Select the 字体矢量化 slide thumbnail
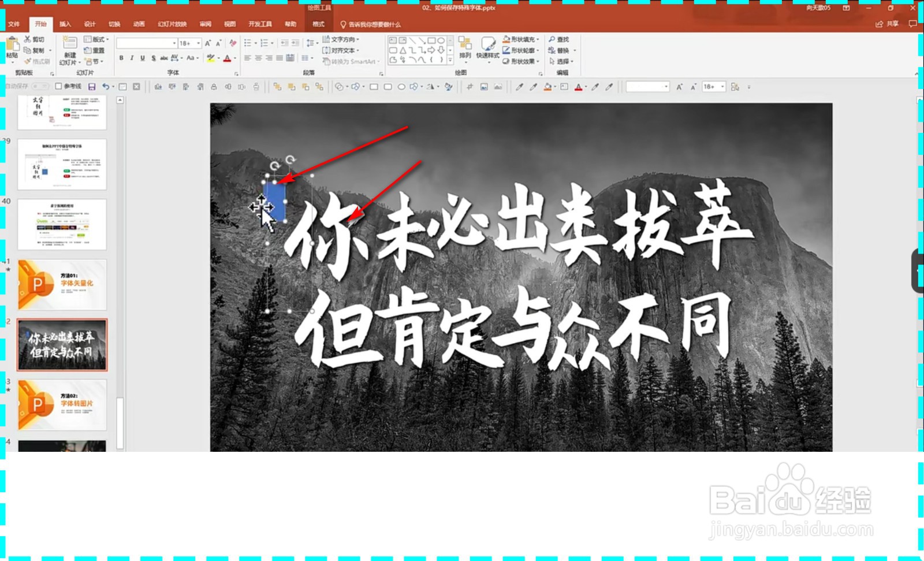The image size is (924, 561). coord(62,284)
